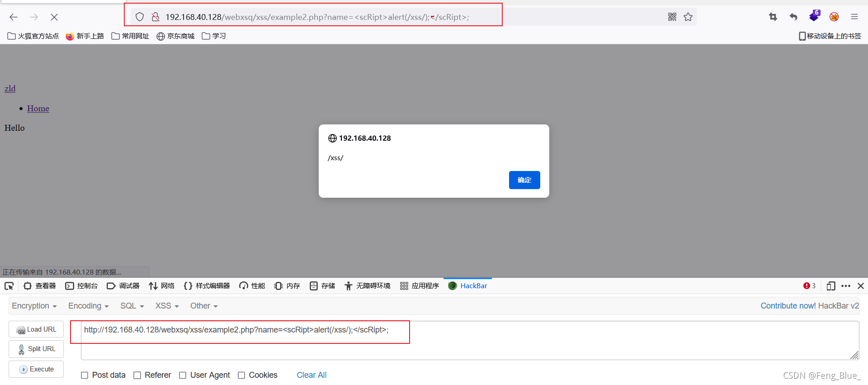Click the insecure connection lock icon
Viewport: 868px width, 385px height.
pyautogui.click(x=156, y=17)
